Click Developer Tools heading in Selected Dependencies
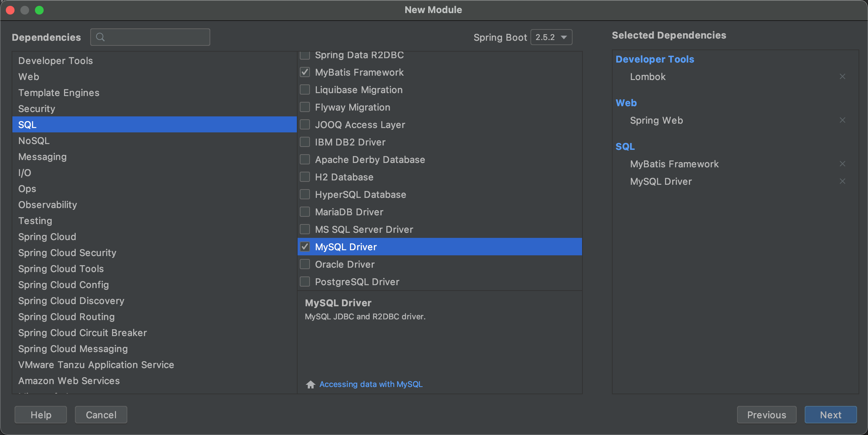This screenshot has width=868, height=435. coord(655,59)
